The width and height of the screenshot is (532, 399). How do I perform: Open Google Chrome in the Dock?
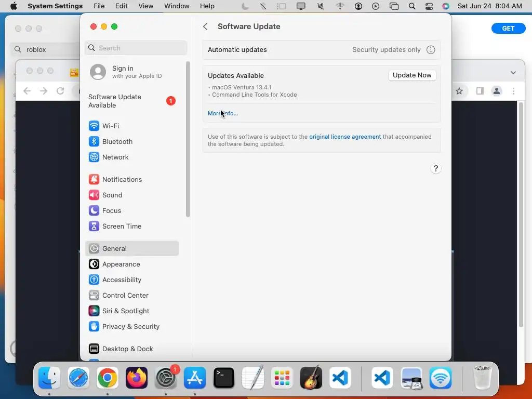click(x=108, y=378)
